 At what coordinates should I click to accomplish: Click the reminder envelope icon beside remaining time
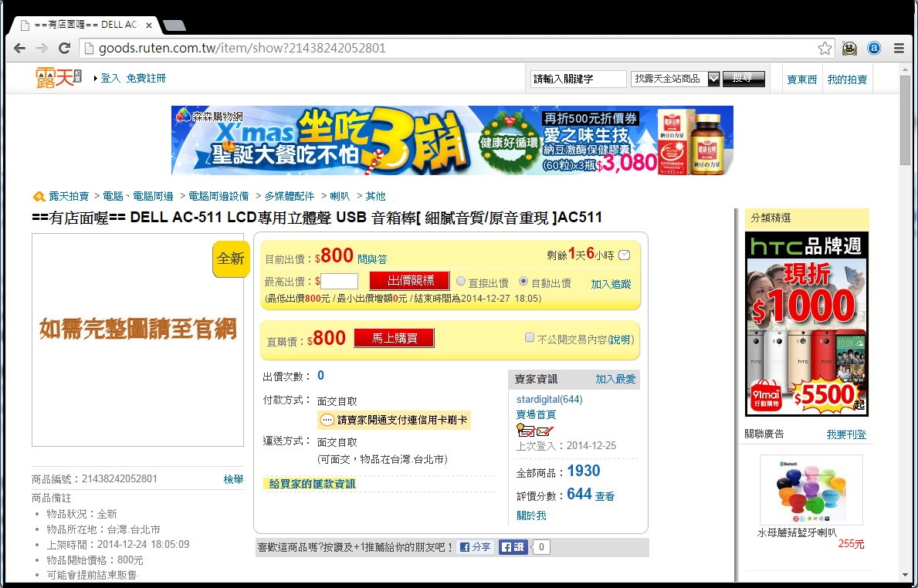625,255
